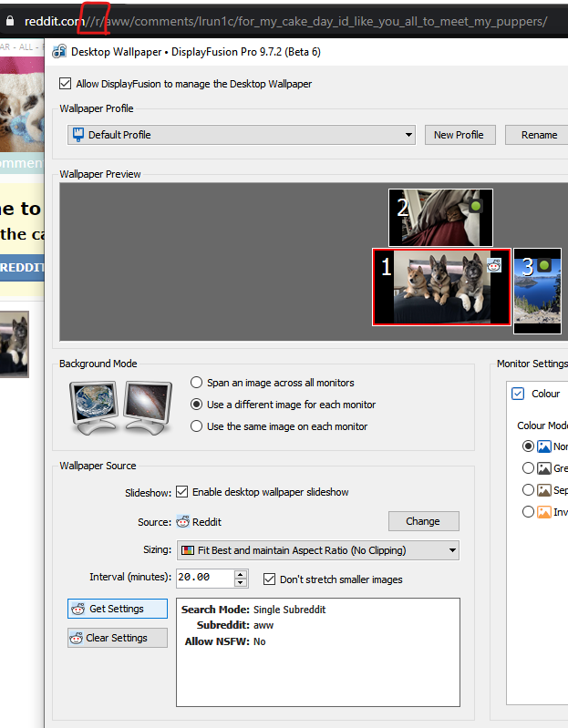Uncheck Allow DisplayFusion to manage the Desktop Wallpaper
Screen dimensions: 568x728
65,84
